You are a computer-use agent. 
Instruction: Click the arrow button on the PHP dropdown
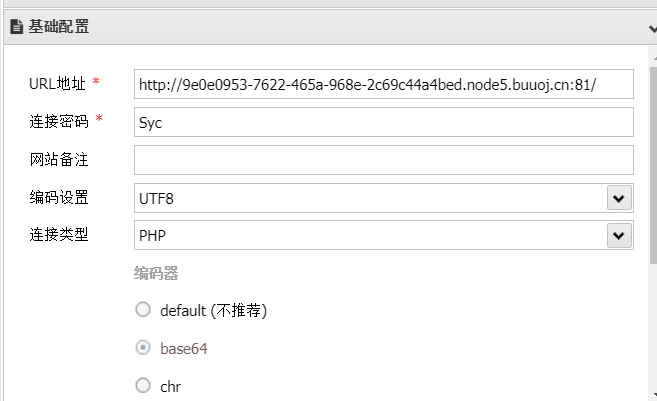619,235
